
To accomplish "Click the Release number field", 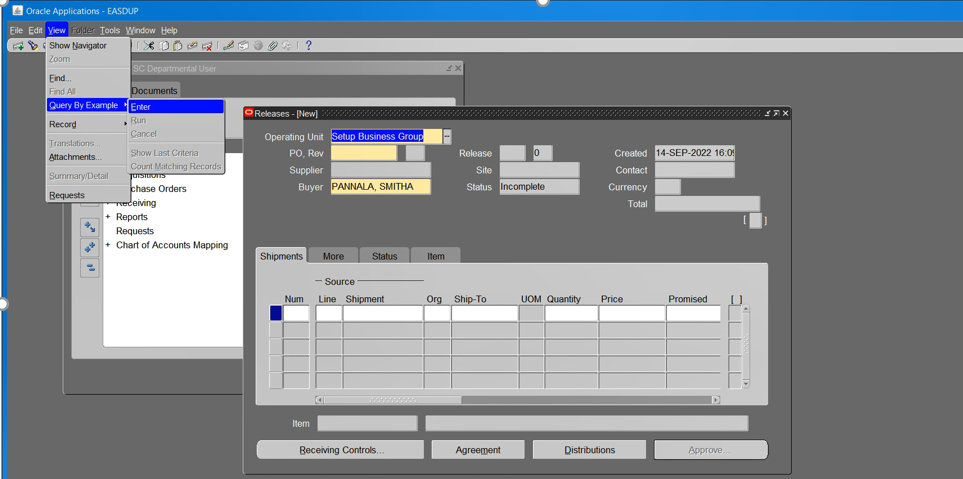I will [x=512, y=153].
